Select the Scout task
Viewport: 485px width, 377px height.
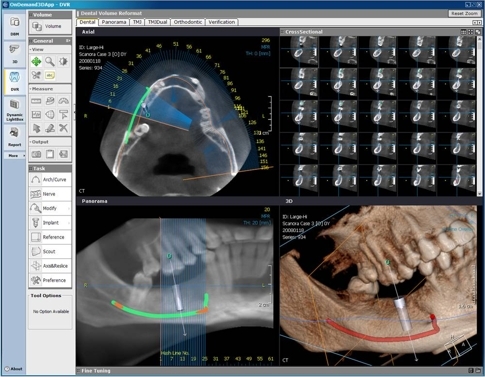[50, 251]
